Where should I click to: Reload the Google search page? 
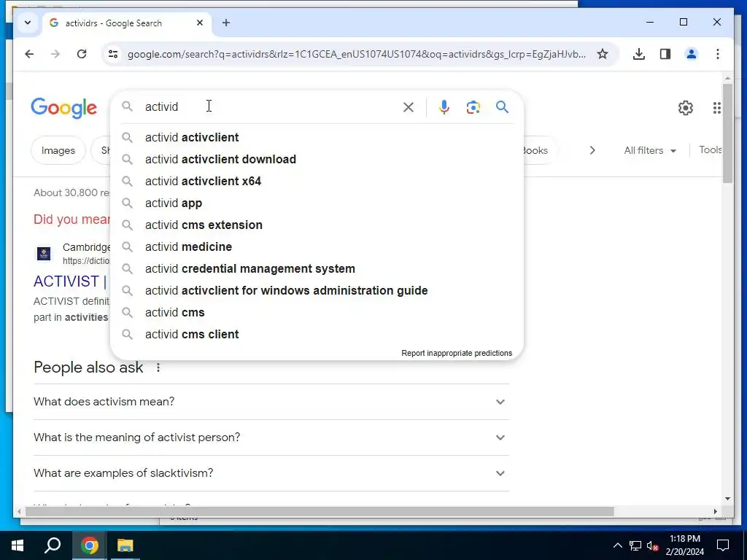[82, 54]
